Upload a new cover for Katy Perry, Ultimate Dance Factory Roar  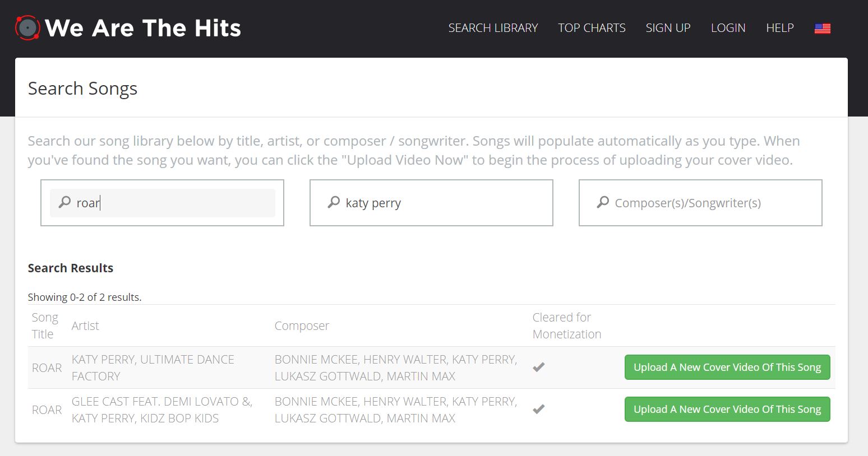(x=727, y=367)
